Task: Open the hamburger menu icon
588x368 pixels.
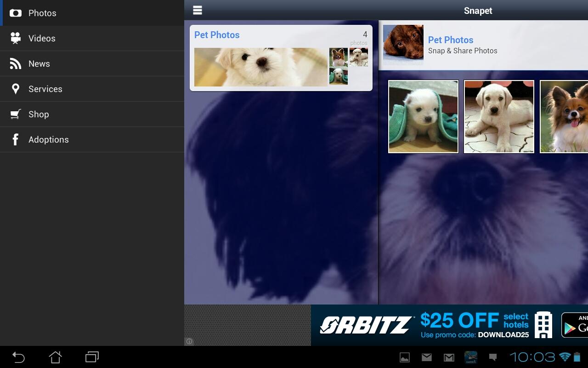Action: pyautogui.click(x=198, y=10)
